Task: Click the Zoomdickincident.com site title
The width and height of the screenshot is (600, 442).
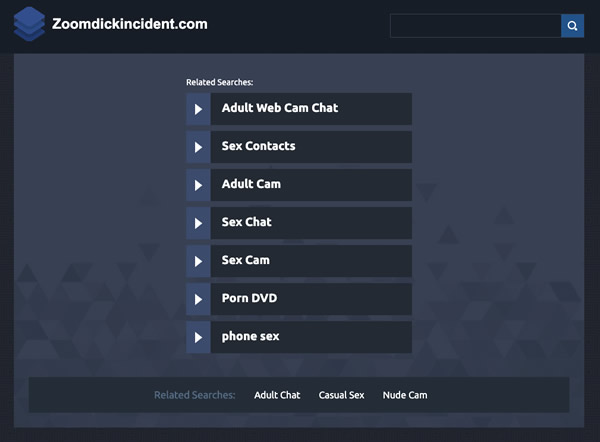Action: pyautogui.click(x=130, y=24)
